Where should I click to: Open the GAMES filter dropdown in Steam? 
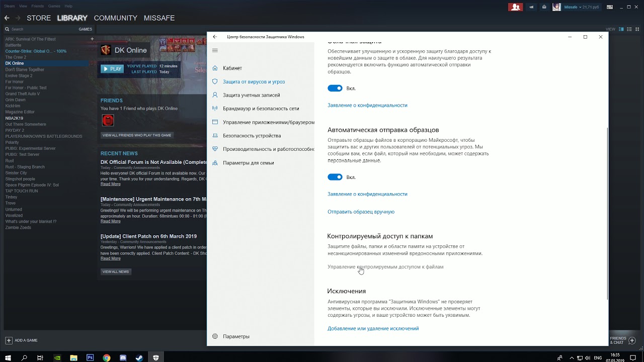[85, 29]
